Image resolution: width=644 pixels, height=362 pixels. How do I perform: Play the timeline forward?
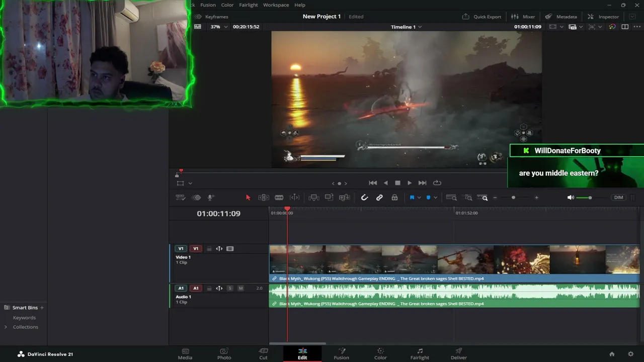point(410,183)
